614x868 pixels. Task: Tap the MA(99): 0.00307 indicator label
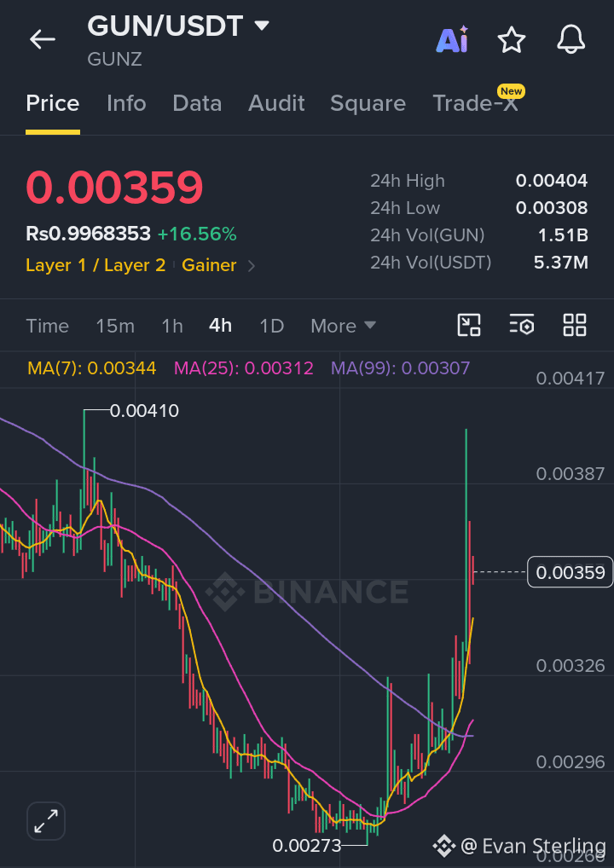point(400,368)
